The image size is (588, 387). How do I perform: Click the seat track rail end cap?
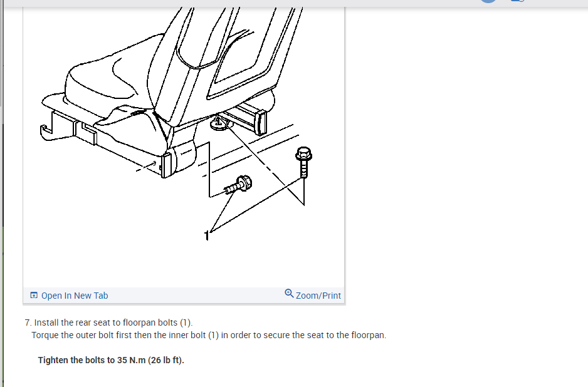(x=261, y=122)
